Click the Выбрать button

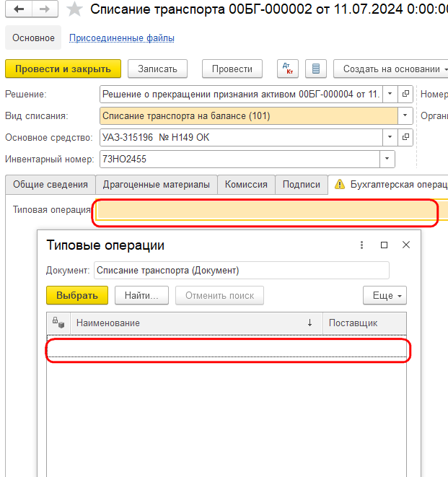pos(77,295)
